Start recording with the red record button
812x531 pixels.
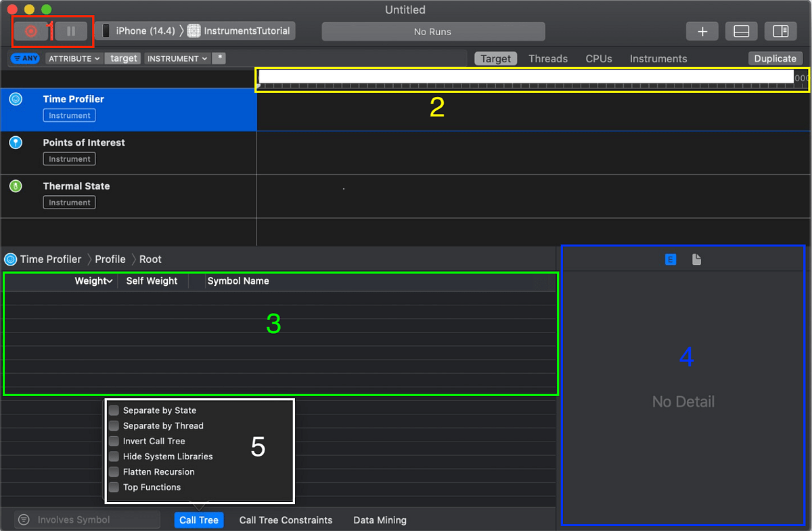point(30,30)
